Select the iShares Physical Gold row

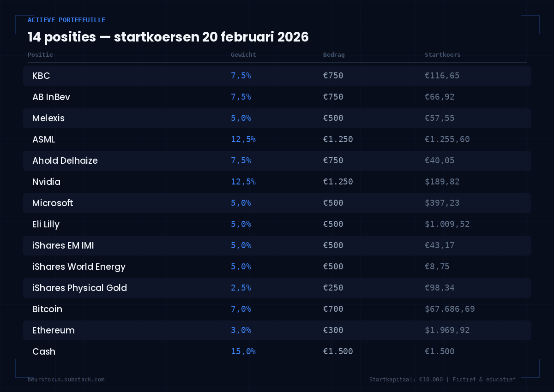pyautogui.click(x=80, y=288)
